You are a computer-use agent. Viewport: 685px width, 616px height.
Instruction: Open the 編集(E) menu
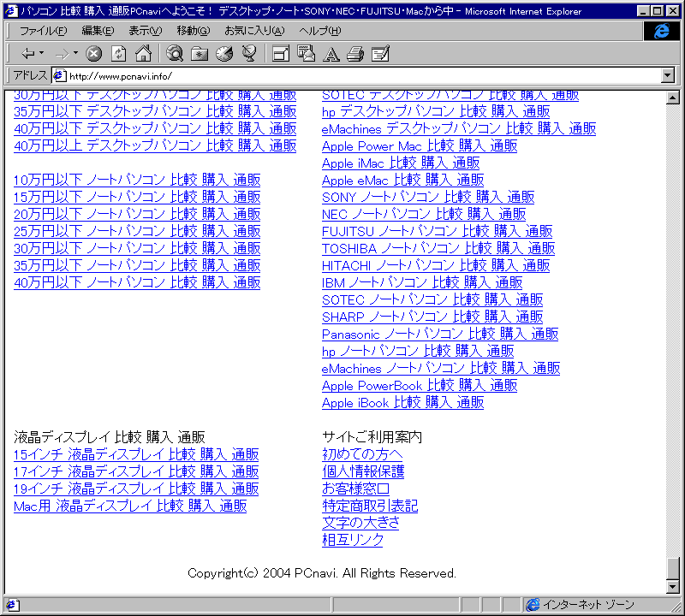tap(98, 31)
